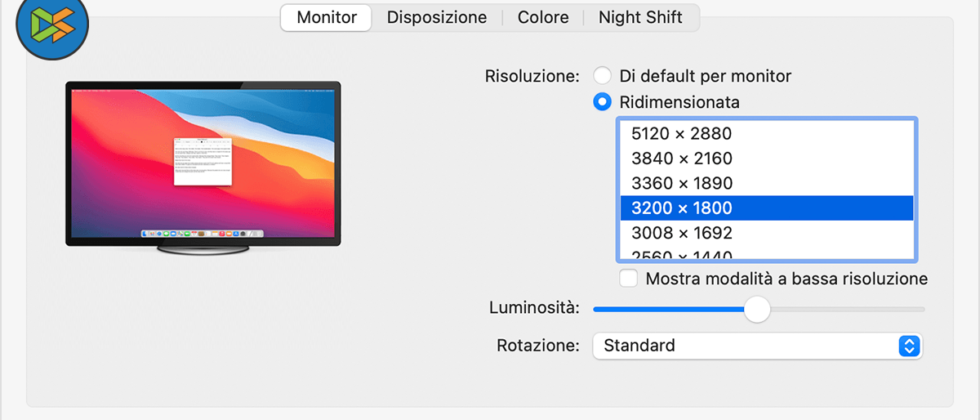Go to the Night Shift tab

tap(641, 18)
